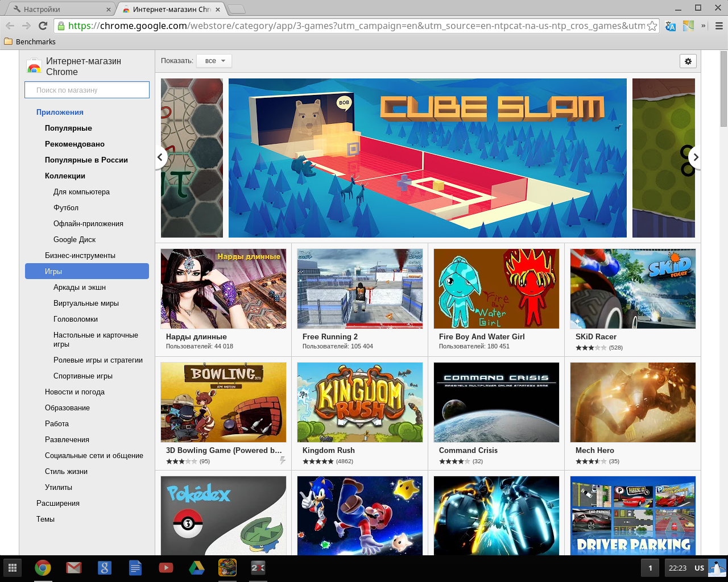Reload the page with the refresh icon

(x=43, y=26)
